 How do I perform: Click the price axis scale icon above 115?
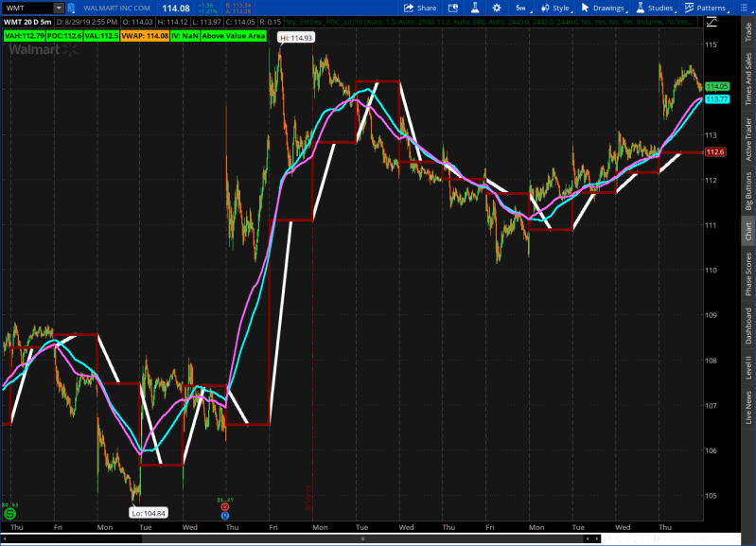(712, 22)
